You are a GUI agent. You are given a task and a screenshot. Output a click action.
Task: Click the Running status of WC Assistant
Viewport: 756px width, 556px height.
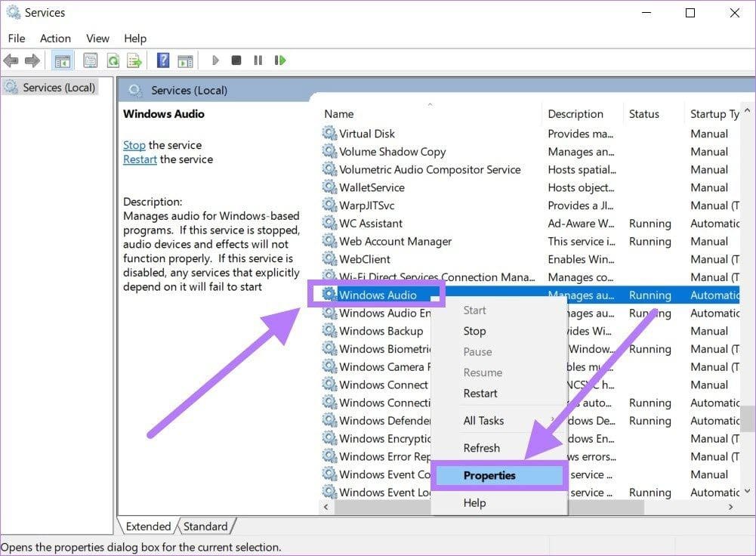(x=650, y=224)
